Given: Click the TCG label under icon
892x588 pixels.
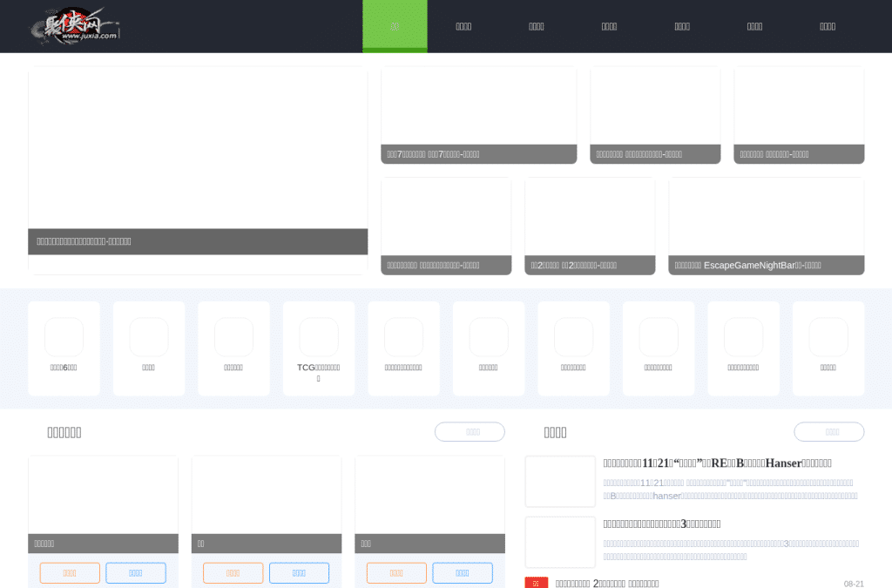Looking at the screenshot, I should click(319, 373).
